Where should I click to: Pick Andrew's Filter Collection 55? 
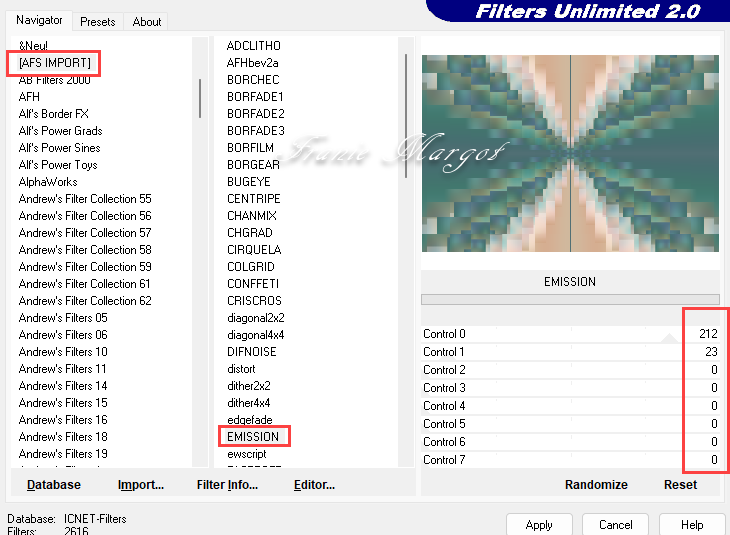[85, 199]
